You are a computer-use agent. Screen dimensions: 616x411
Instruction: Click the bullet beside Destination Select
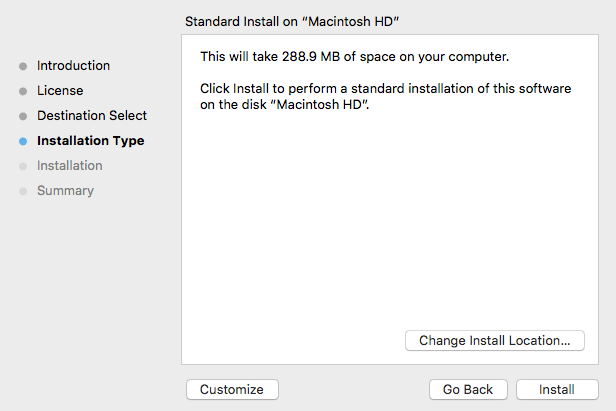pos(23,117)
